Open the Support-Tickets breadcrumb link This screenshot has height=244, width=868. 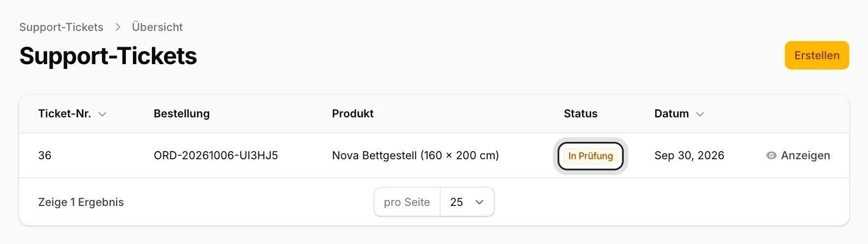pos(61,27)
